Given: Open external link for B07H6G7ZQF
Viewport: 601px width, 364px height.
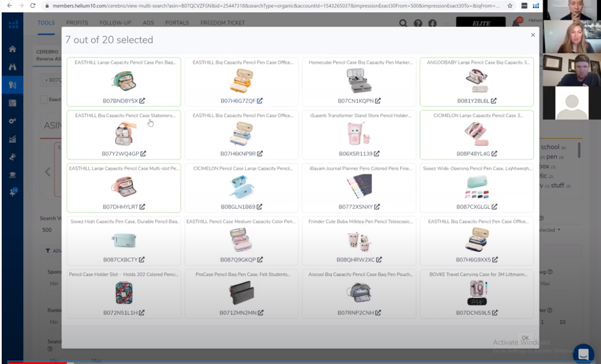Looking at the screenshot, I should (x=260, y=101).
